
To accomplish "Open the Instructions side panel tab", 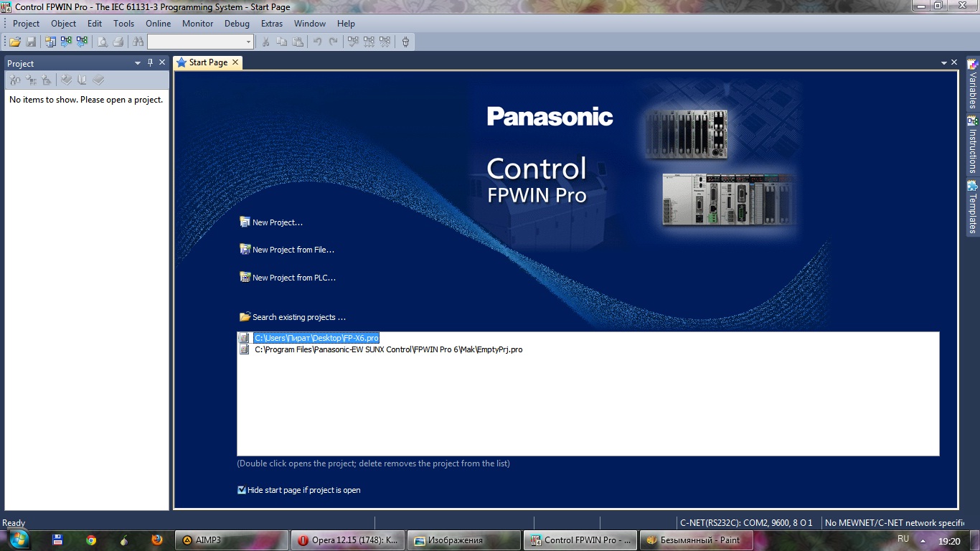I will tap(973, 143).
